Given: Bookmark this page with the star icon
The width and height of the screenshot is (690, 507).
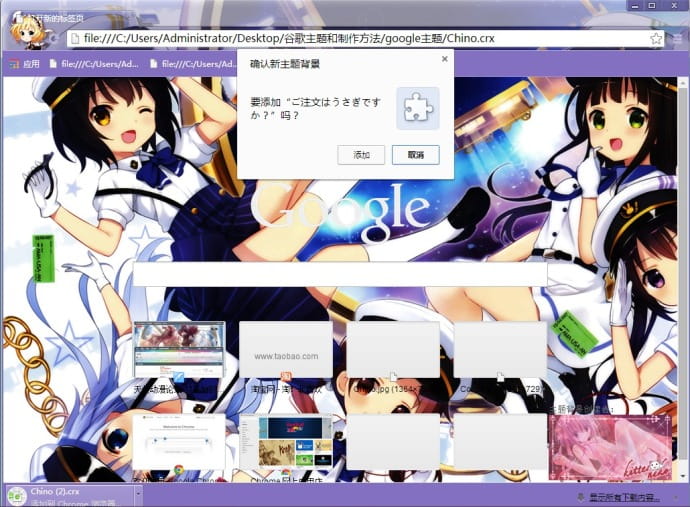Looking at the screenshot, I should 656,38.
